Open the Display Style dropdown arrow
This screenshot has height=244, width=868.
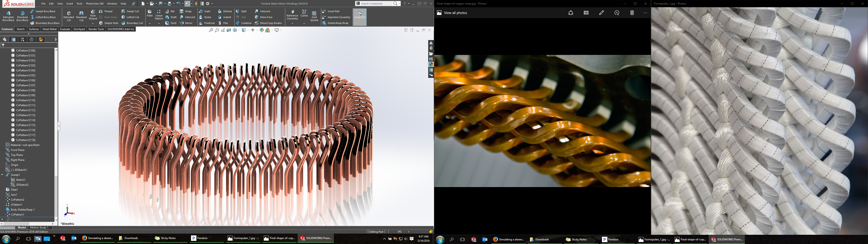point(248,30)
